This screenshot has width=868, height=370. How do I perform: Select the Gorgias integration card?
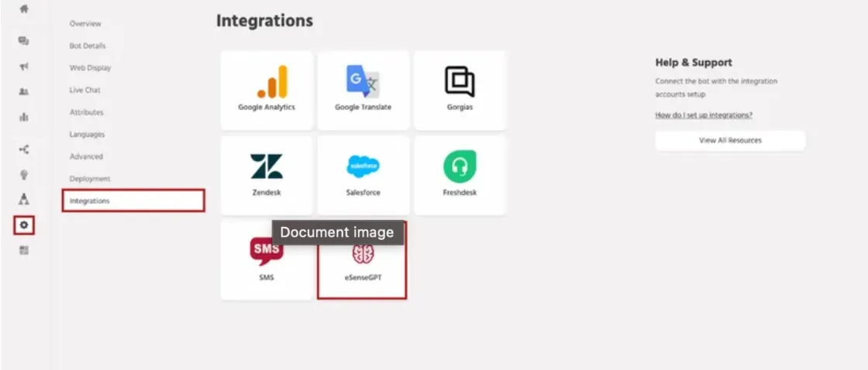(x=460, y=91)
